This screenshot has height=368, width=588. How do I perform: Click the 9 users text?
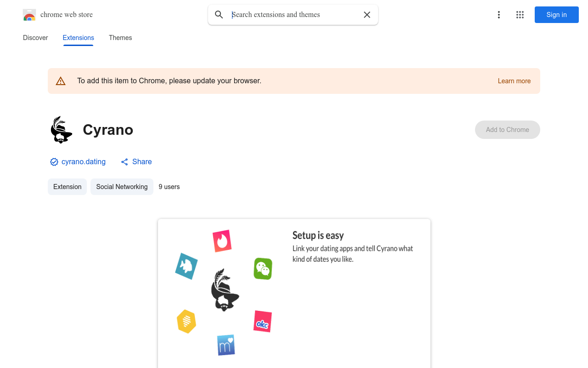click(x=169, y=187)
